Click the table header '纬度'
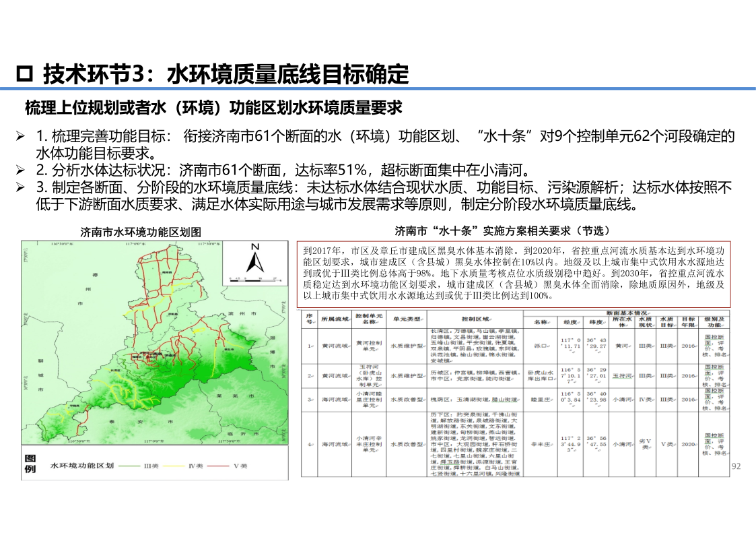This screenshot has width=756, height=535. pyautogui.click(x=596, y=322)
